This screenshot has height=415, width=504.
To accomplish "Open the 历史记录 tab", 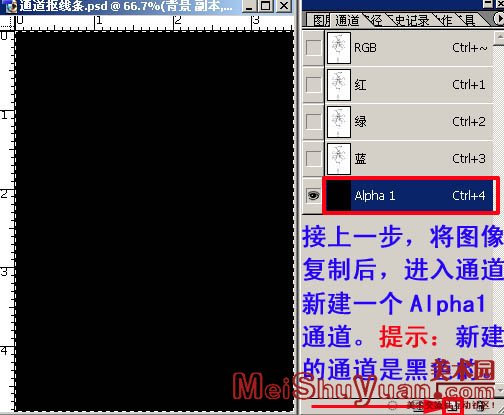I will [x=411, y=20].
